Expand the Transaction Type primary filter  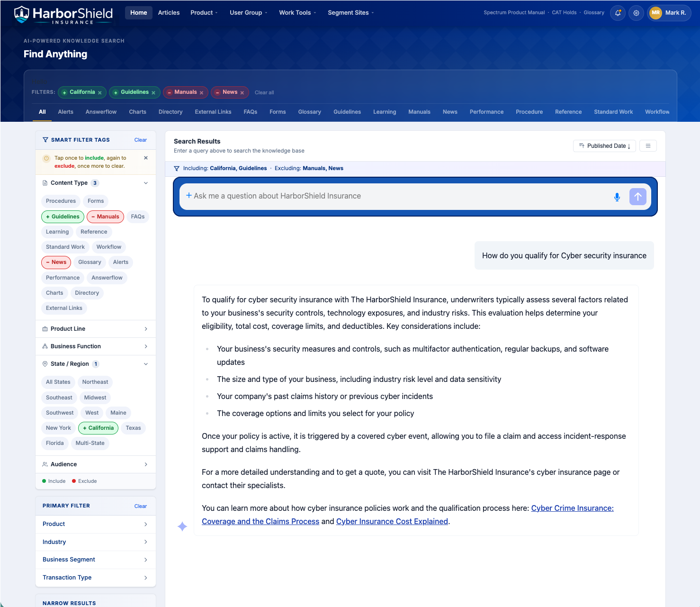[96, 578]
